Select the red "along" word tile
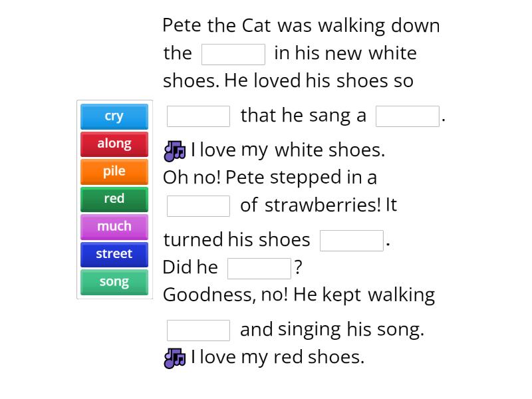532x399 pixels. click(114, 143)
